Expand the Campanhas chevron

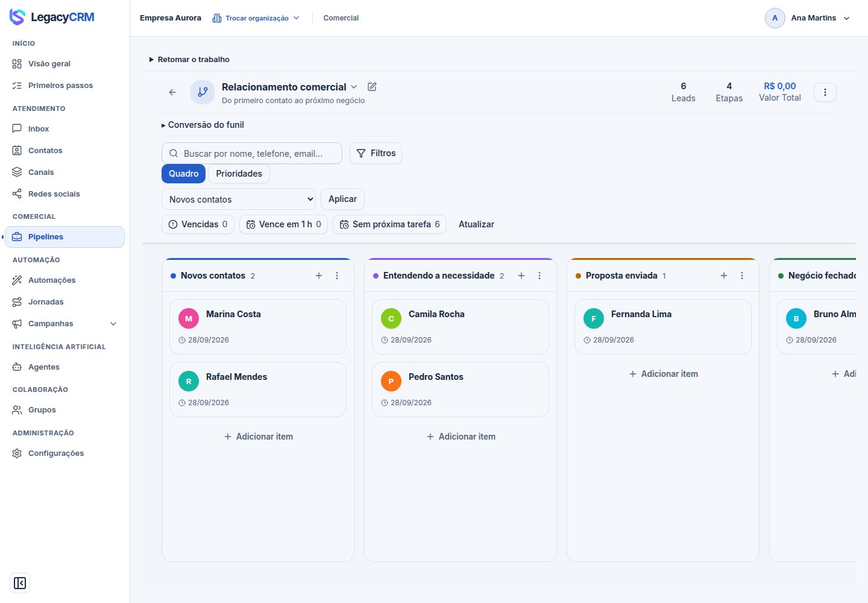tap(113, 324)
